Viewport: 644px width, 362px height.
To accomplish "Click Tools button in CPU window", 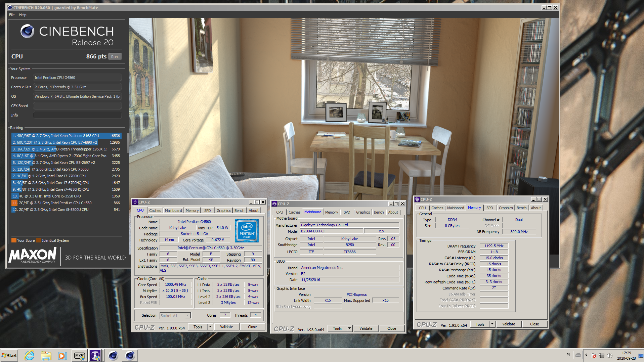I will (x=198, y=327).
